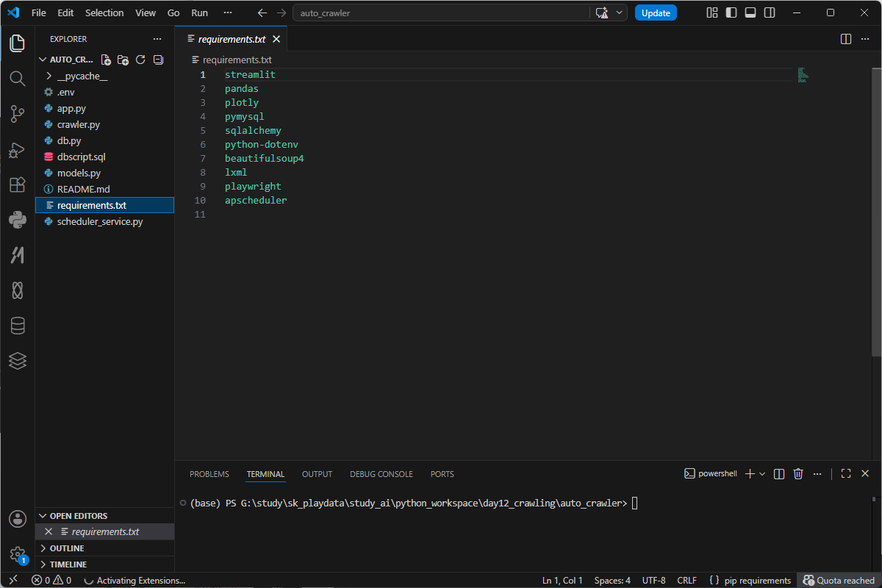The height and width of the screenshot is (588, 882).
Task: Open the Explorer view in activity bar
Action: (18, 43)
